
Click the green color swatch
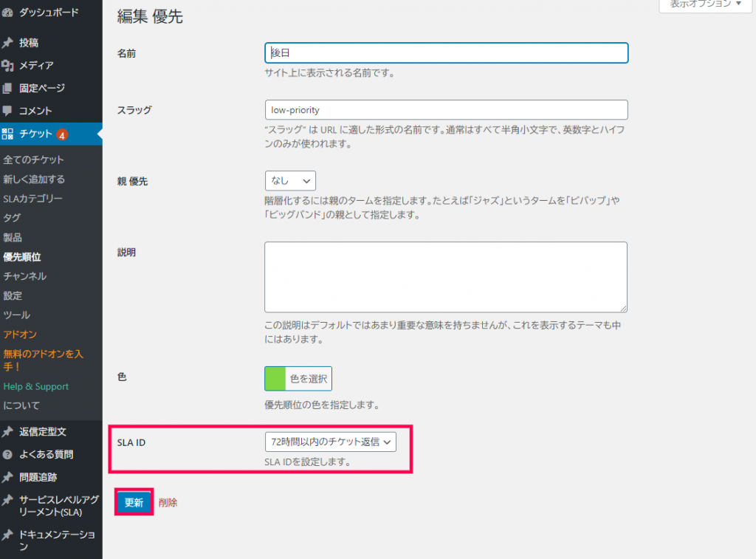point(275,379)
